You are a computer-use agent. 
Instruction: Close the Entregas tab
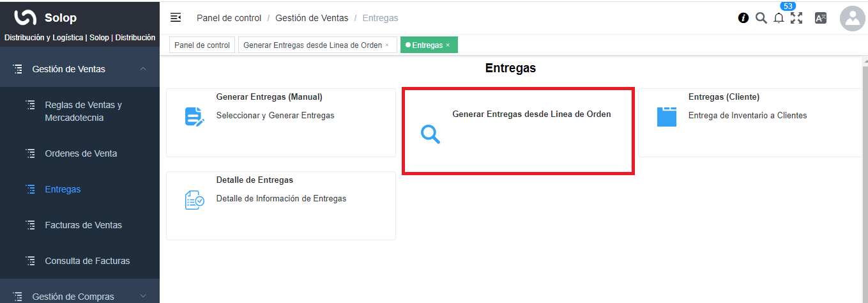coord(448,45)
